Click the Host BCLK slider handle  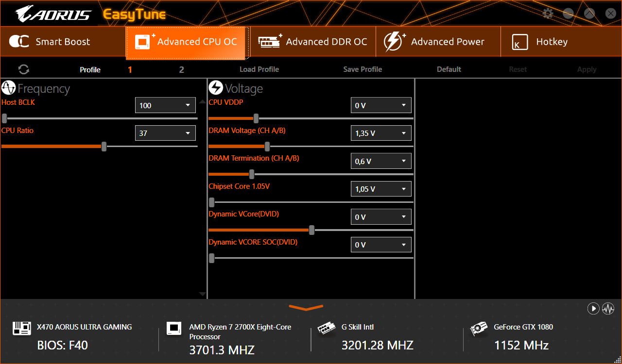pyautogui.click(x=4, y=118)
